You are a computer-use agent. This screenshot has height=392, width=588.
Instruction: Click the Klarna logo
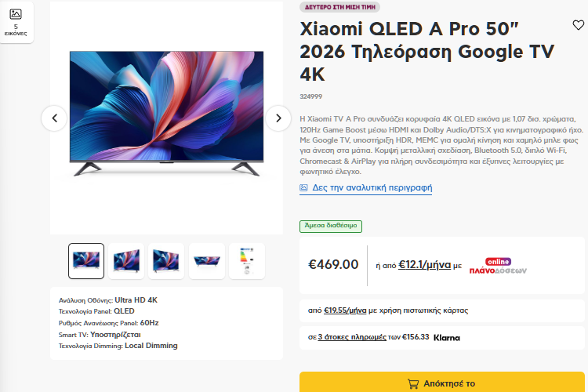point(447,338)
